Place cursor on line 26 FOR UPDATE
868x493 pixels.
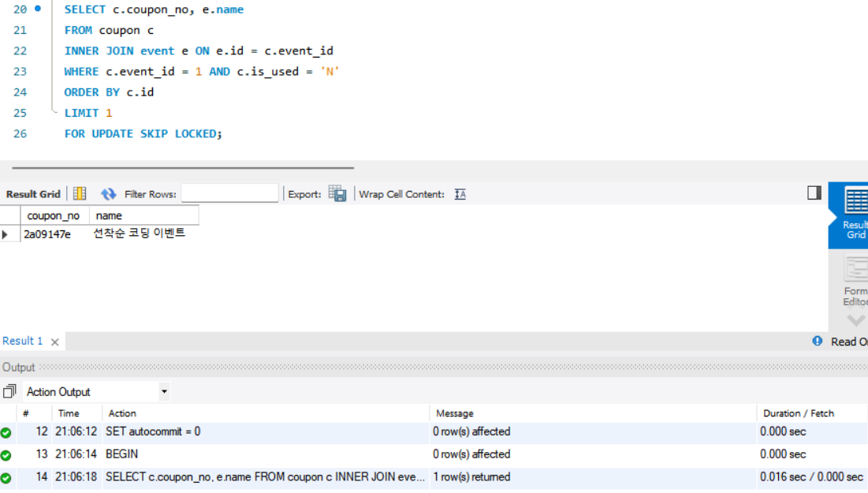143,133
